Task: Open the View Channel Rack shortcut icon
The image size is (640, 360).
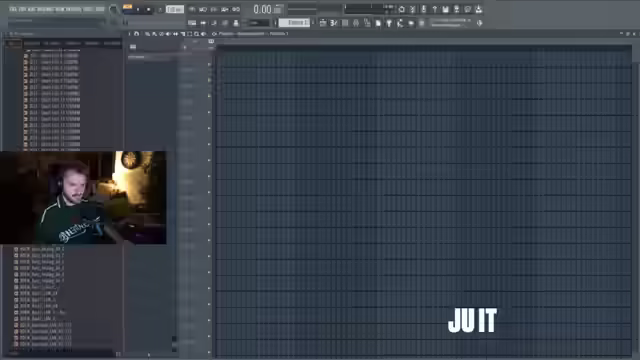Action: point(345,23)
